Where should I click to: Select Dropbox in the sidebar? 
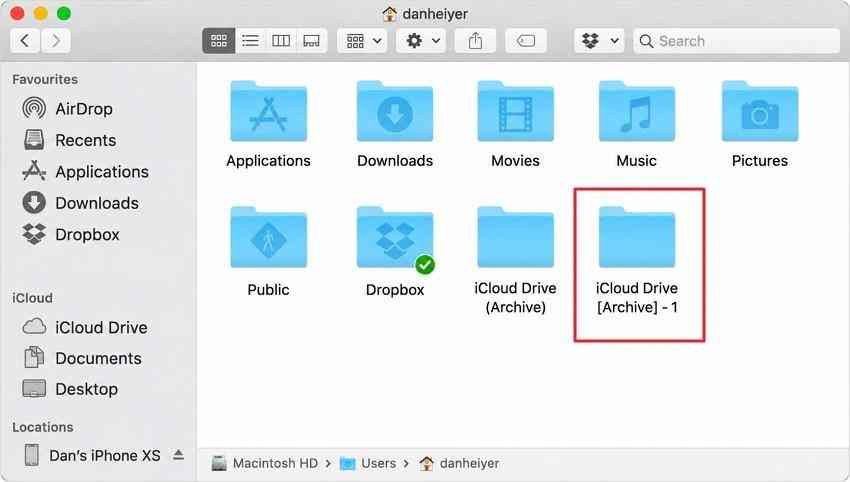point(70,234)
